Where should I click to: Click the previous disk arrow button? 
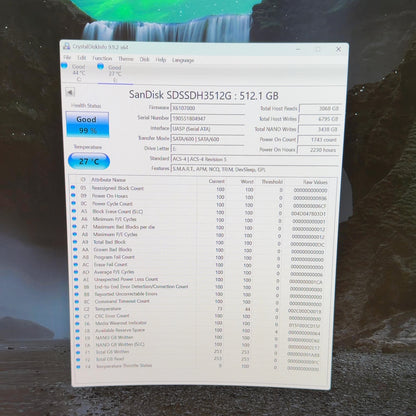coord(70,92)
